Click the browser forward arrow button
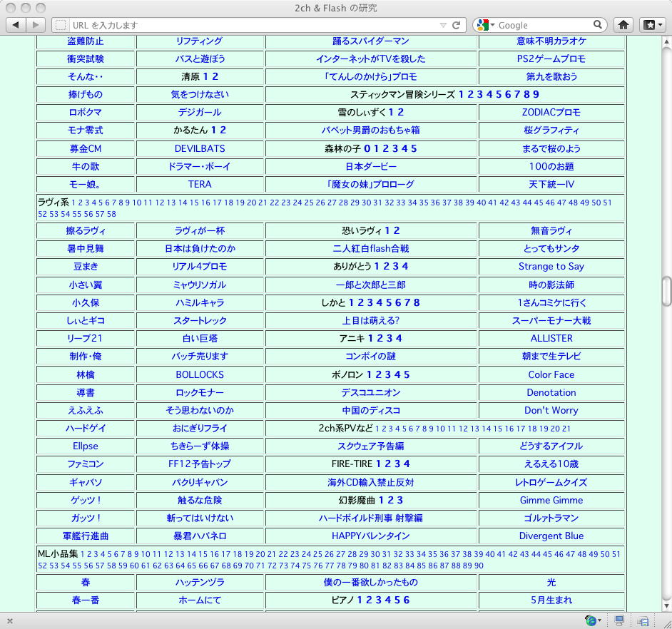This screenshot has height=629, width=672. click(x=36, y=25)
